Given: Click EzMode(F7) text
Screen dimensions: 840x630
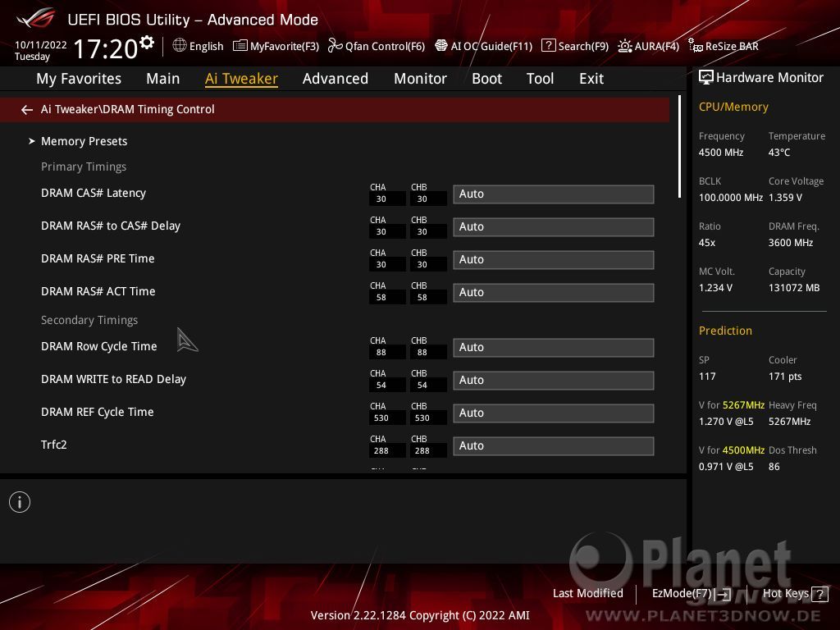Looking at the screenshot, I should click(682, 594).
